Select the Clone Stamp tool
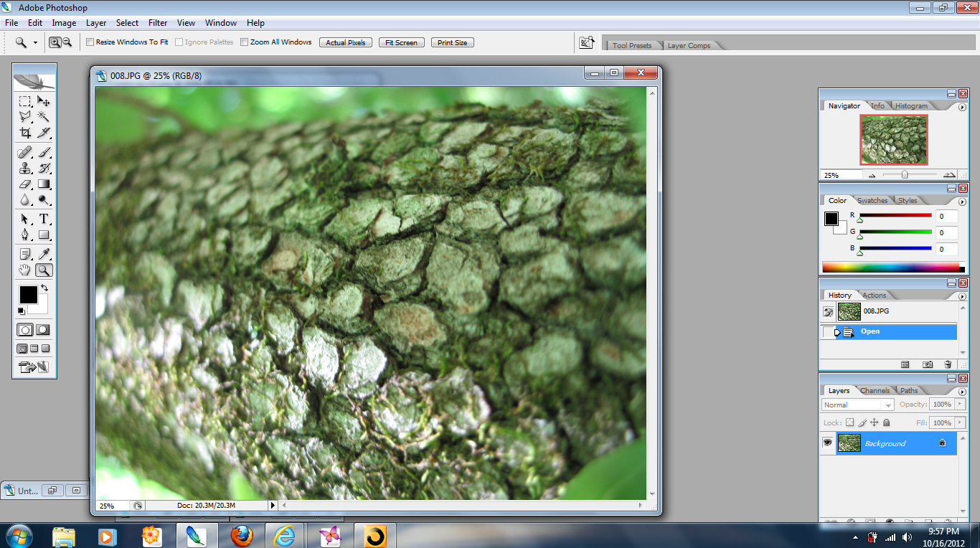This screenshot has height=548, width=980. click(25, 169)
